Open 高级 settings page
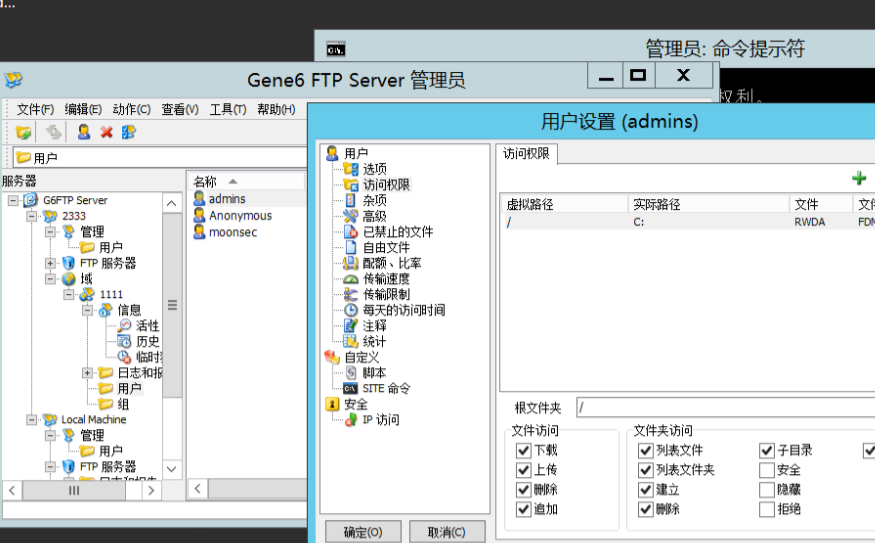The width and height of the screenshot is (875, 543). [x=374, y=215]
